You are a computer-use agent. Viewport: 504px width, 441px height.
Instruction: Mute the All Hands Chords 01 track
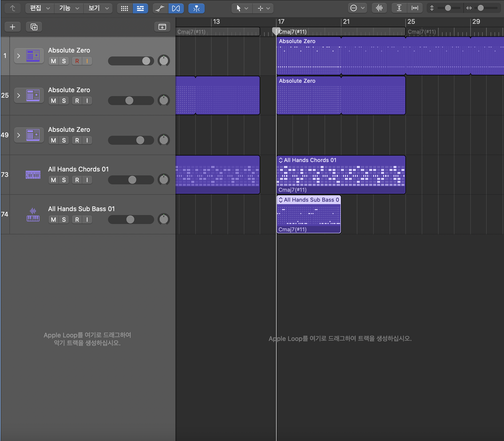click(54, 180)
